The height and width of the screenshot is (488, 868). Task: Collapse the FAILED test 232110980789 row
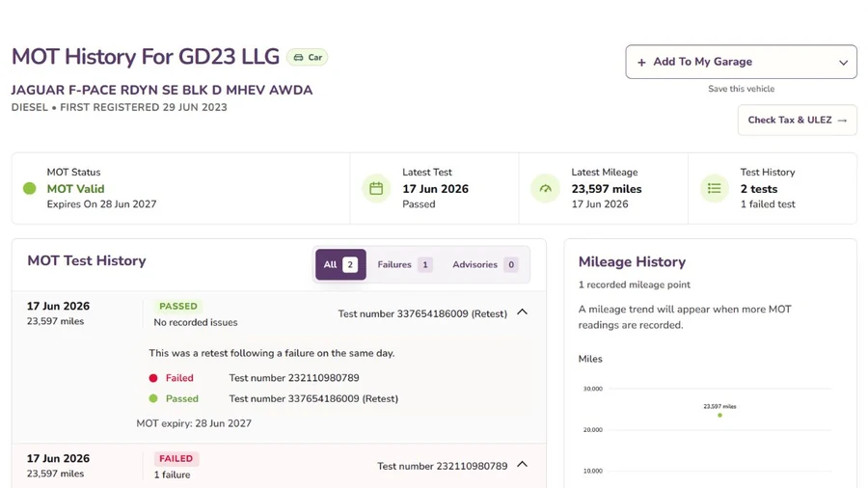(522, 464)
